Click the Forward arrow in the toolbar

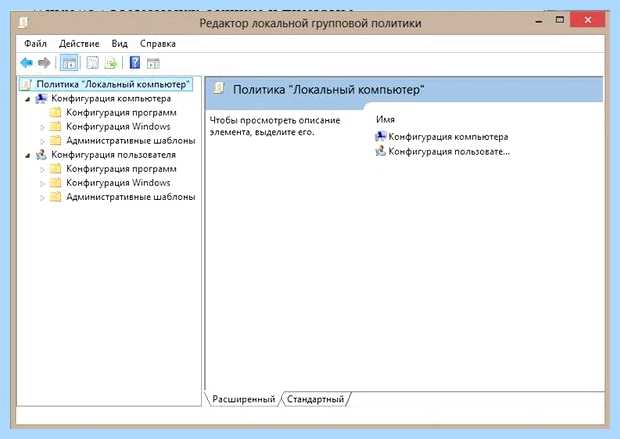point(44,63)
